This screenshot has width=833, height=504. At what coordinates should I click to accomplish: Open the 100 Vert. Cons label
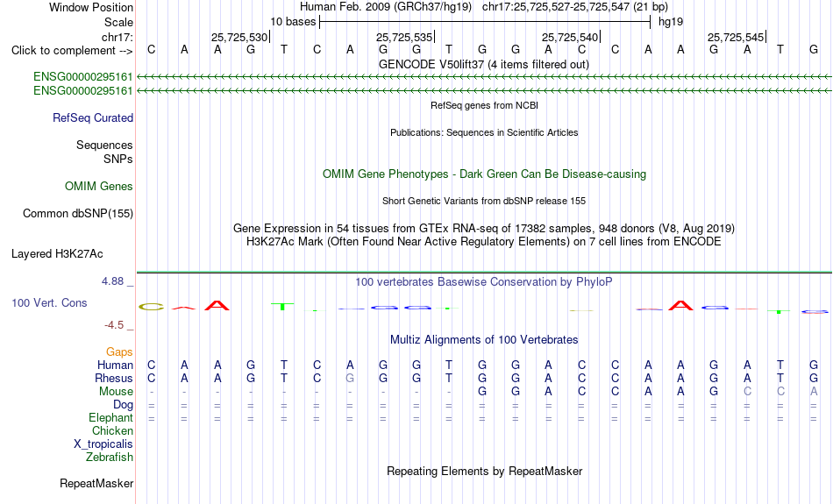coord(49,302)
